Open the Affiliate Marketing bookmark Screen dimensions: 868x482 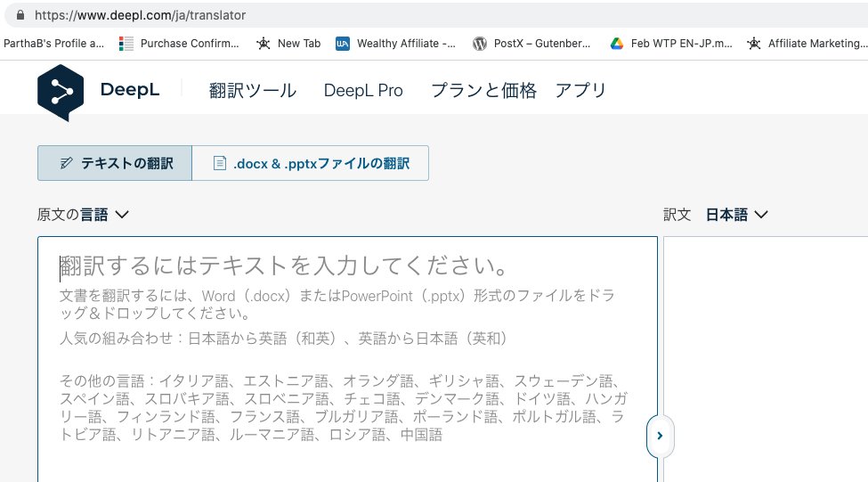[807, 44]
